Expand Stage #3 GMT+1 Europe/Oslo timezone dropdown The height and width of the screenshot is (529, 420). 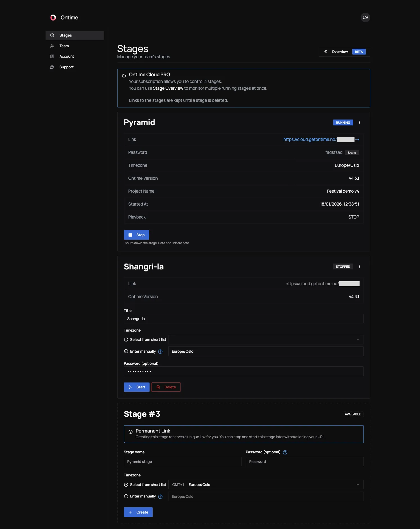266,485
